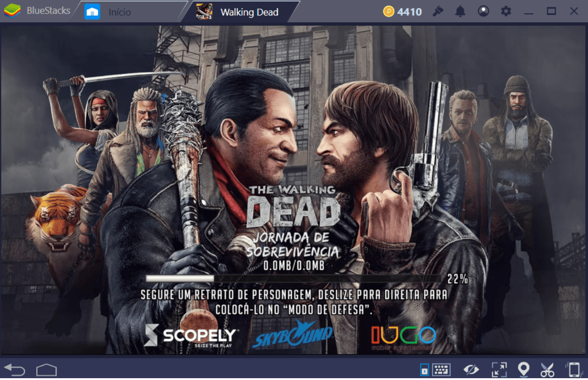
Task: Toggle fullscreen mode icon
Action: (499, 370)
